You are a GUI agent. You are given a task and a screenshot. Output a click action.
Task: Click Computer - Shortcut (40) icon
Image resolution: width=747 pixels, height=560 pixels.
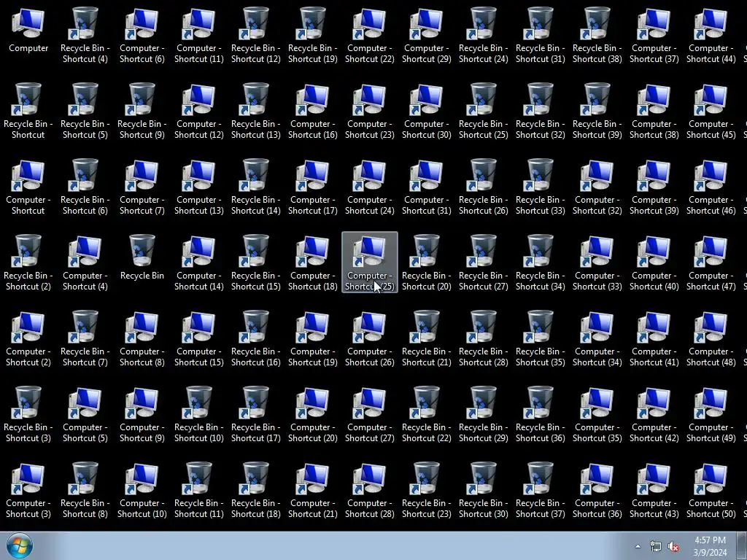[x=654, y=262]
